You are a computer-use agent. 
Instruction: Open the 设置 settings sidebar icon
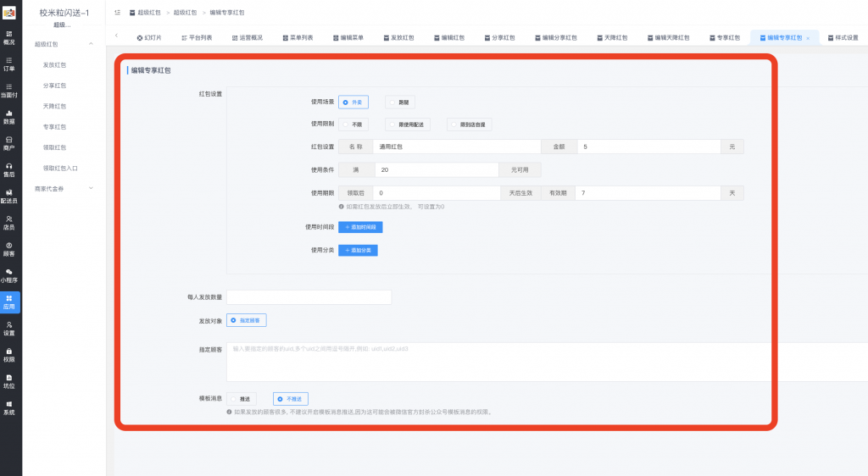pos(8,329)
